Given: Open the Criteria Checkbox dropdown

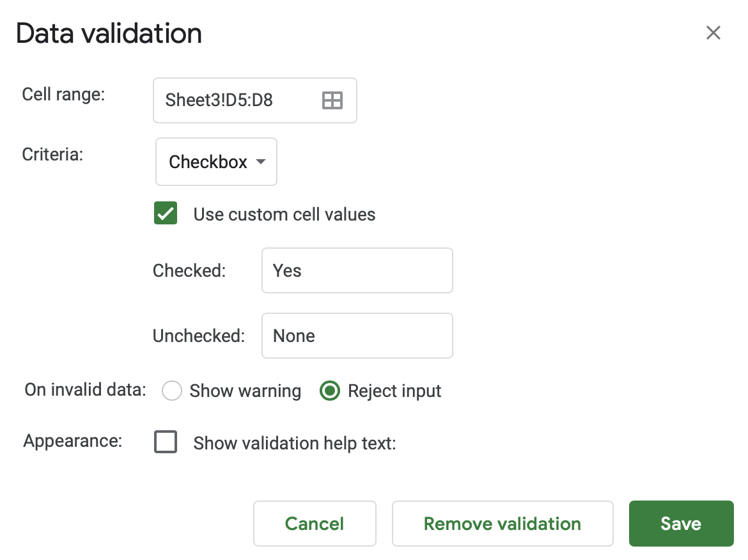Looking at the screenshot, I should [x=216, y=162].
